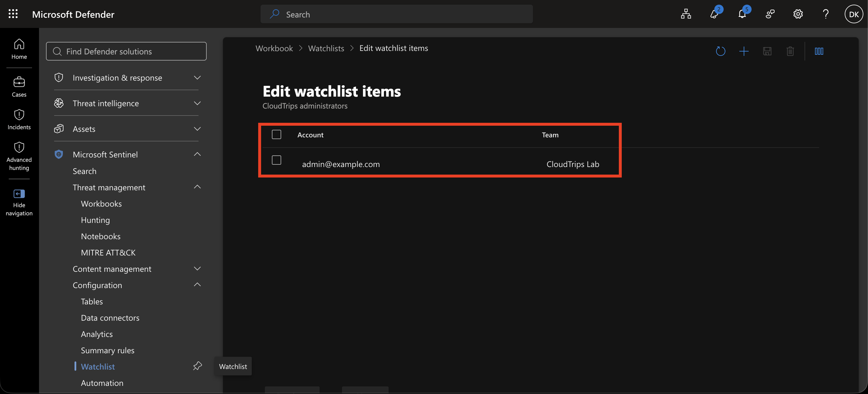Screen dimensions: 868x394
Task: Collapse Threat management chevron
Action: click(197, 187)
